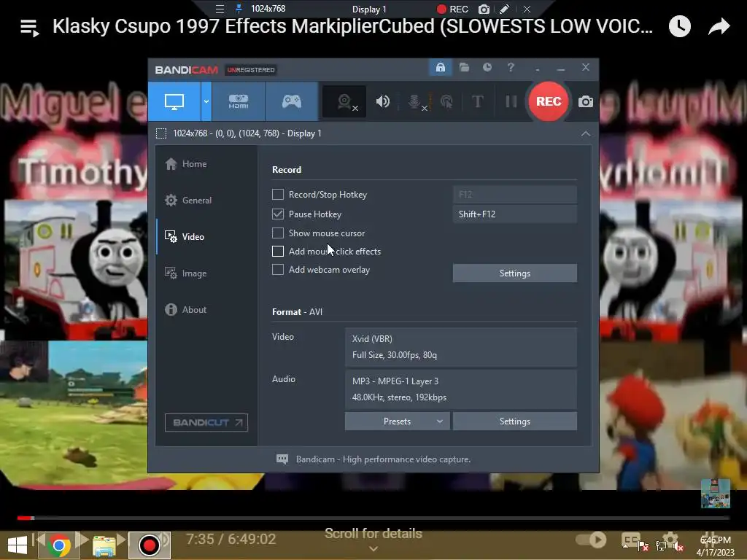
Task: Enable the Record/Stop Hotkey checkbox
Action: [x=278, y=194]
